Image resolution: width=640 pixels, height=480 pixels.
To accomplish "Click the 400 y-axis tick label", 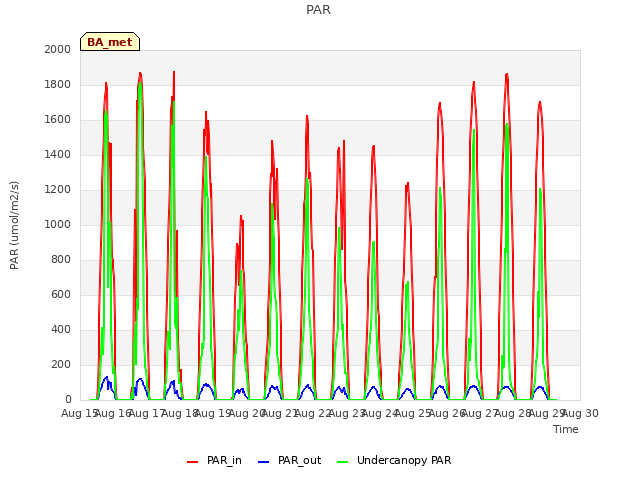I will [61, 329].
